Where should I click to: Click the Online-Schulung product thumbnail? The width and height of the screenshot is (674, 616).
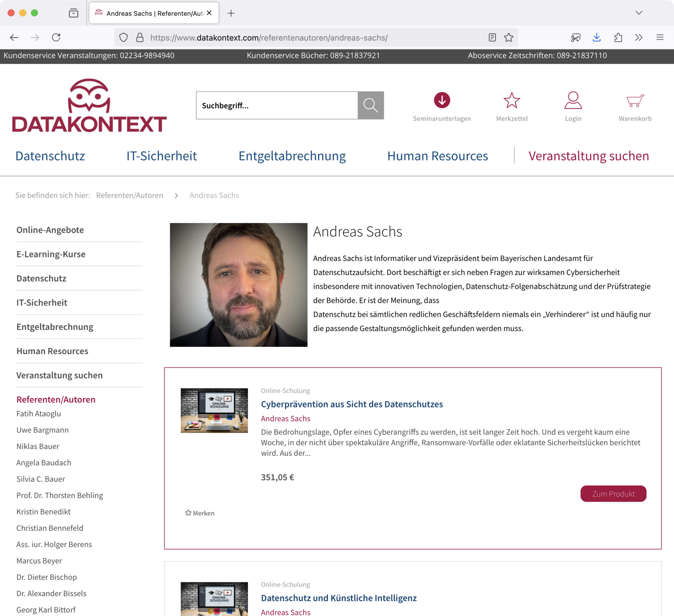[214, 410]
